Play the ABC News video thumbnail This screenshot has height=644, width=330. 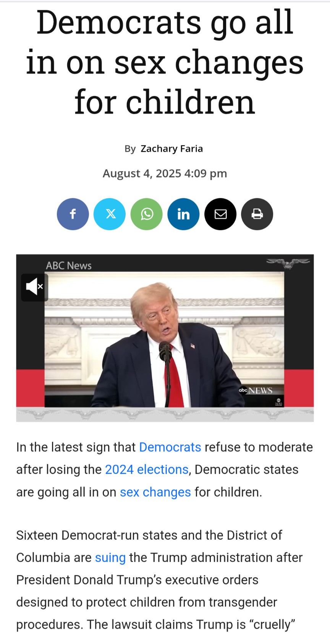(165, 339)
